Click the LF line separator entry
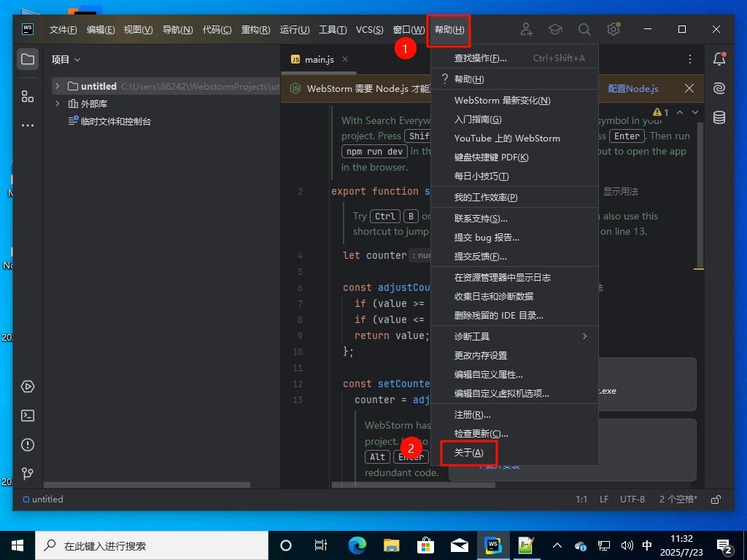Viewport: 747px width, 560px height. tap(604, 499)
